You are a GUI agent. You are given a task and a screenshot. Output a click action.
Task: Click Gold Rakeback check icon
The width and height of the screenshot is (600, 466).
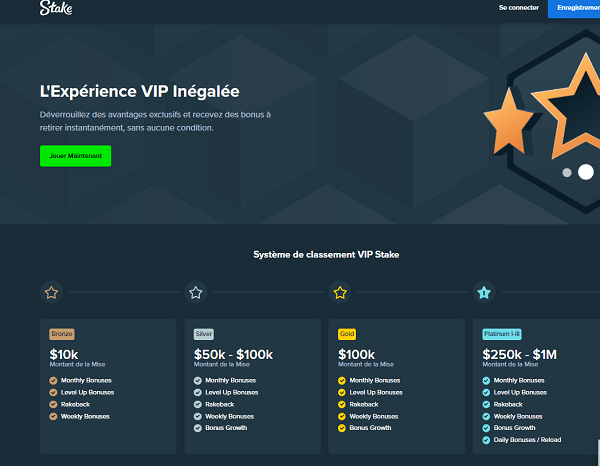tap(342, 404)
